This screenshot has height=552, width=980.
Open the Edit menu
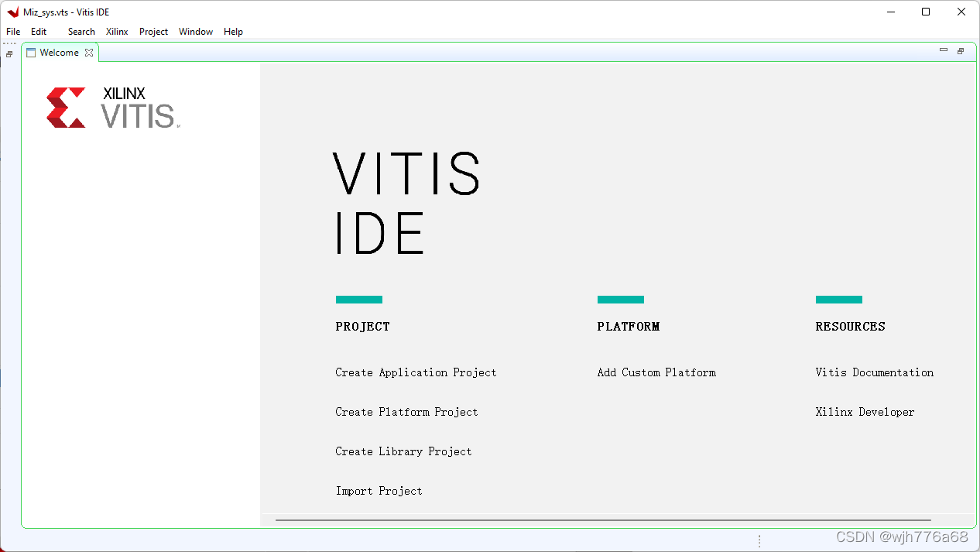pos(39,32)
